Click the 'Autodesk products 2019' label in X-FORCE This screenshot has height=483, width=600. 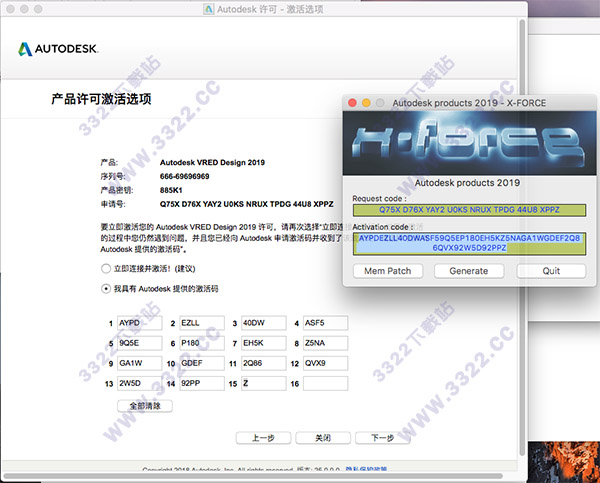tap(467, 183)
